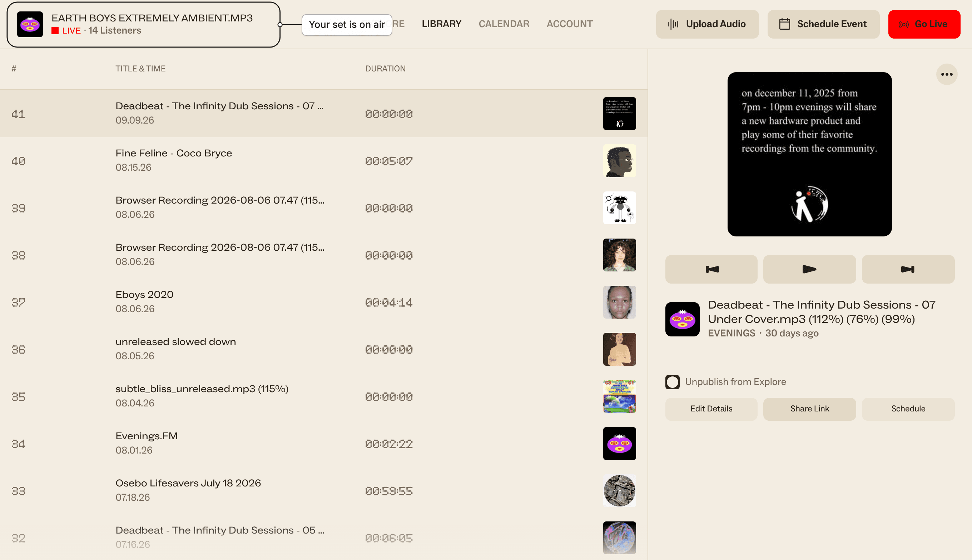Screen dimensions: 972x560
Task: Click Eboys 2020 cover thumbnail
Action: 619,302
